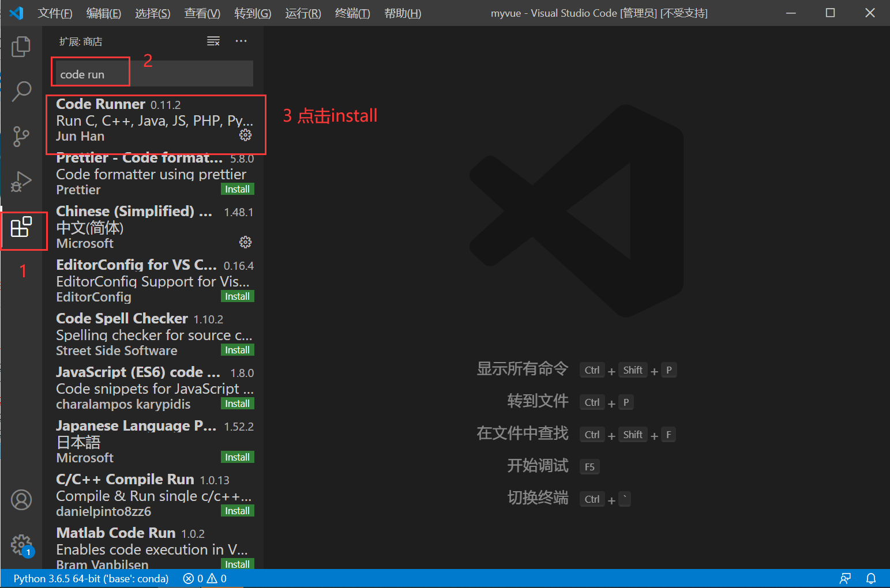Open 编辑(E) menu

(x=103, y=13)
